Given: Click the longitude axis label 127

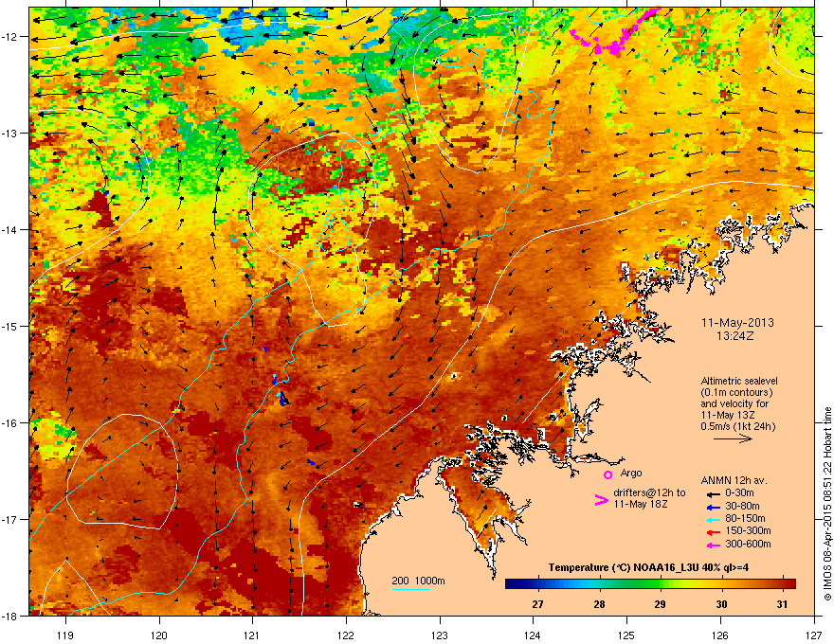Looking at the screenshot, I should [814, 635].
